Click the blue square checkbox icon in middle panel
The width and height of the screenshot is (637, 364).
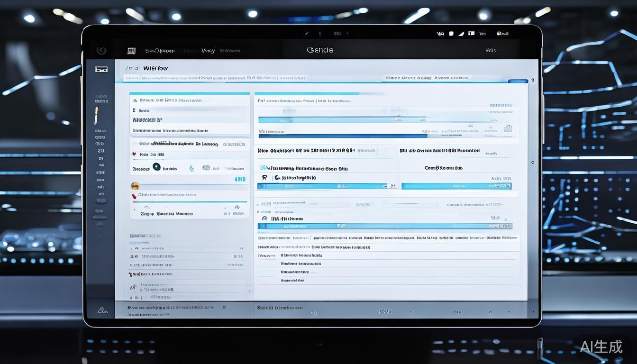click(x=263, y=168)
